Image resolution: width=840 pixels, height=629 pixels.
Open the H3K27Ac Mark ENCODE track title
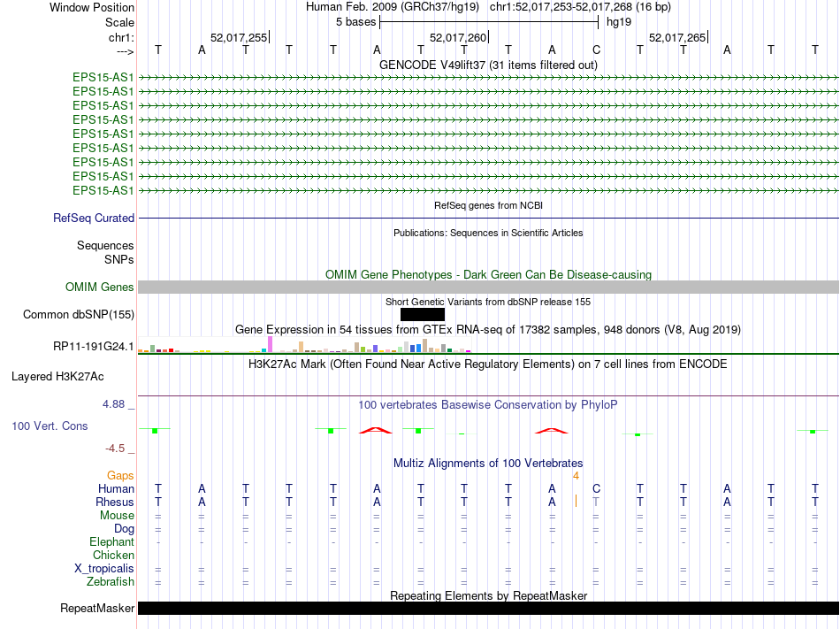tap(488, 364)
